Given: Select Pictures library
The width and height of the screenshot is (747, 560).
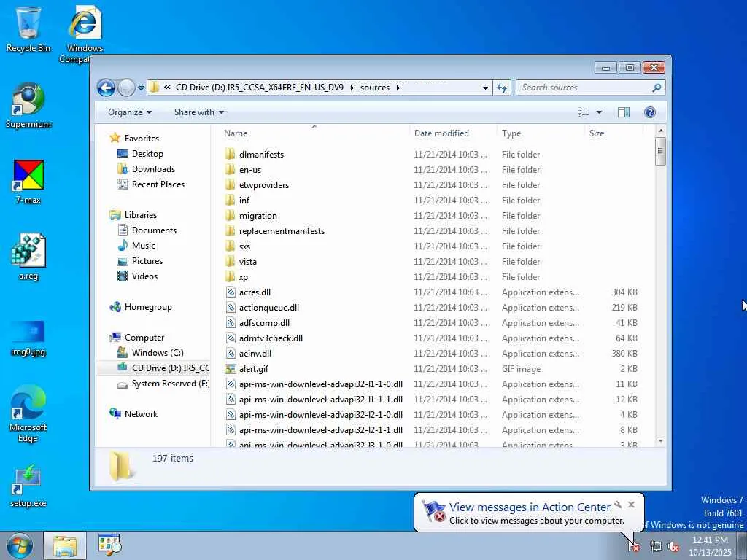Looking at the screenshot, I should coord(147,261).
